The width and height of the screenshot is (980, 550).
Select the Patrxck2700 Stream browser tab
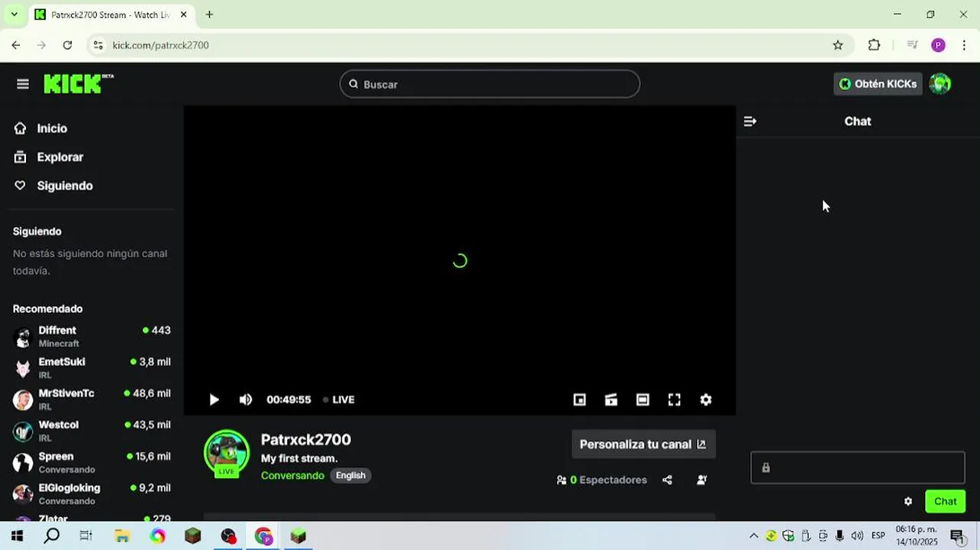(109, 15)
